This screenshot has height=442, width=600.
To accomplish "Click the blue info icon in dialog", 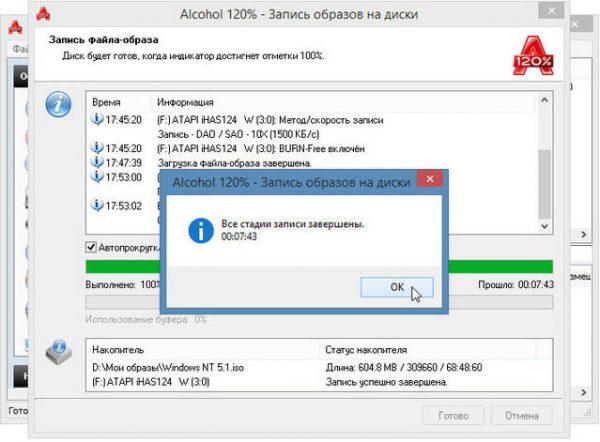I will coord(201,230).
